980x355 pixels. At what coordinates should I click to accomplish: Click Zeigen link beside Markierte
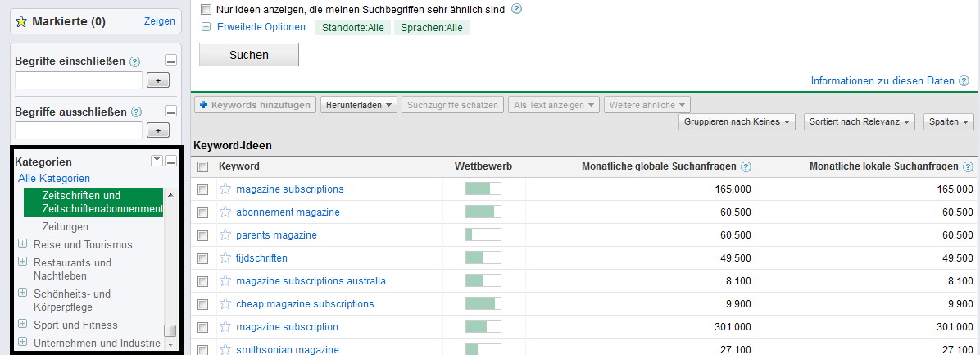point(160,21)
